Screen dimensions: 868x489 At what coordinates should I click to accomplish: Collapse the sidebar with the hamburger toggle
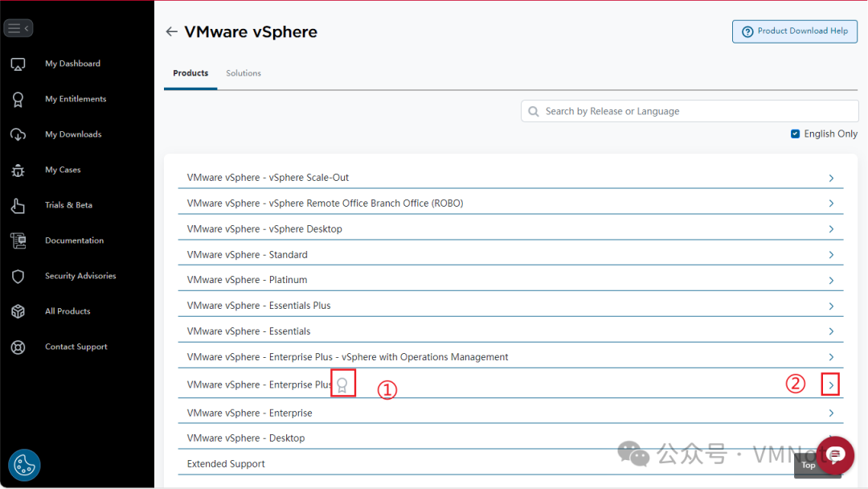pyautogui.click(x=18, y=28)
